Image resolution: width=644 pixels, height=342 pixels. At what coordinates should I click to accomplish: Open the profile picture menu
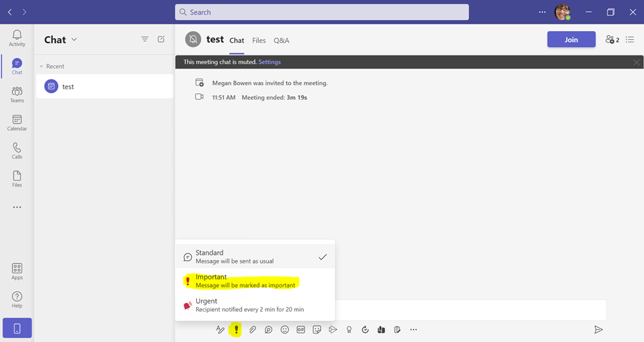(562, 12)
